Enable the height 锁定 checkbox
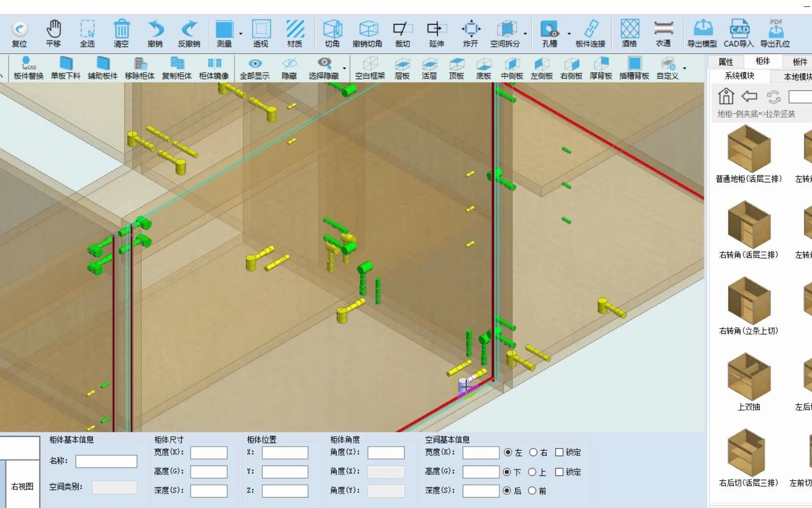812x508 pixels. click(559, 472)
